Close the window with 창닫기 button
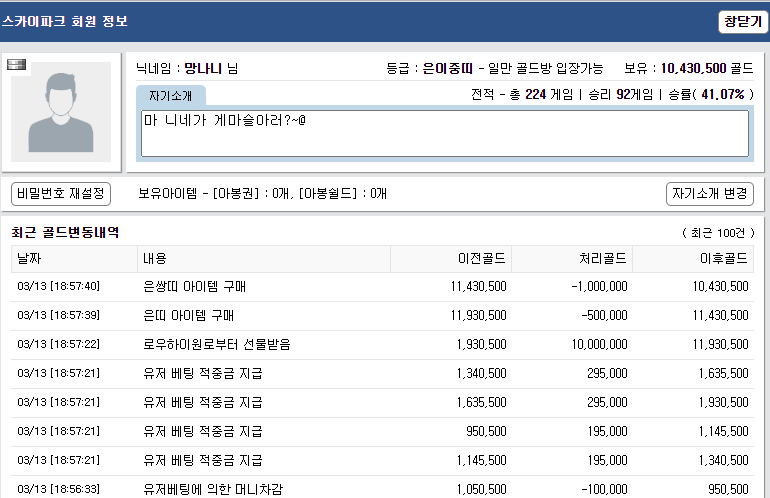The width and height of the screenshot is (770, 498). pyautogui.click(x=742, y=22)
